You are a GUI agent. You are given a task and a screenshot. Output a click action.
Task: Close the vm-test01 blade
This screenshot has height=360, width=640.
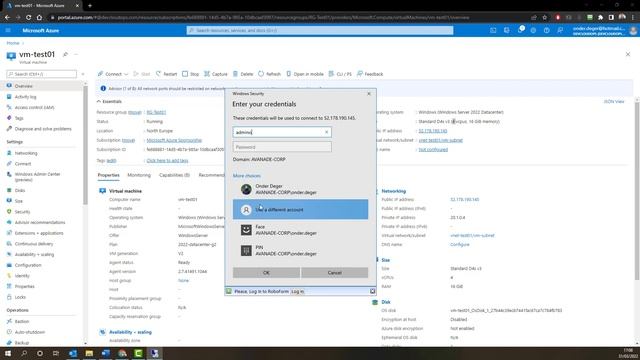point(628,54)
